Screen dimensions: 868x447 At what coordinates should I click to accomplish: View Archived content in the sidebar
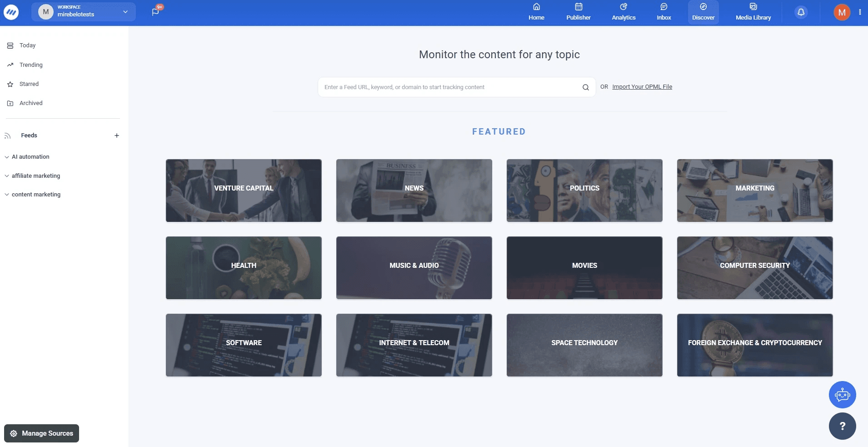point(10,103)
